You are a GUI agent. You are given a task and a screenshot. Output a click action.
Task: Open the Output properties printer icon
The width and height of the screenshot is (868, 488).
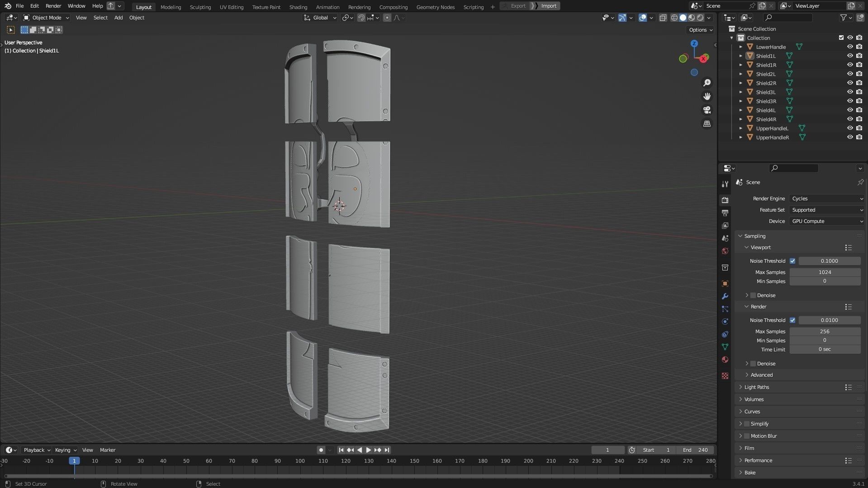725,213
